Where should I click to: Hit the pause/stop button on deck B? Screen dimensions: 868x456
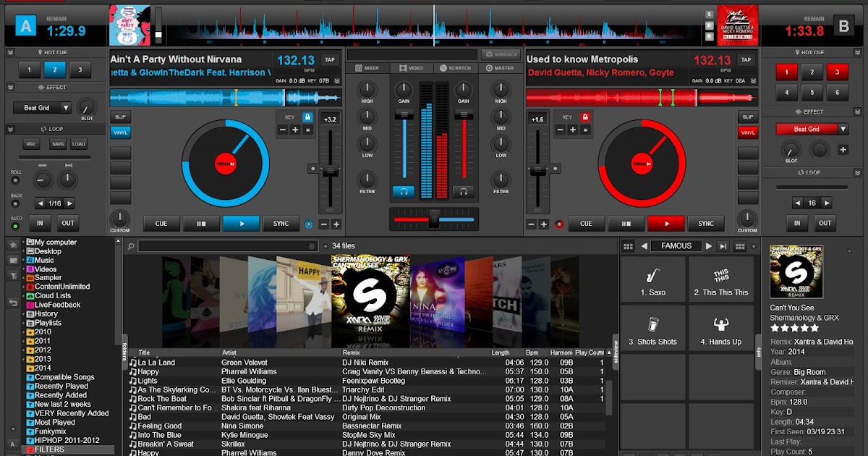pyautogui.click(x=626, y=224)
